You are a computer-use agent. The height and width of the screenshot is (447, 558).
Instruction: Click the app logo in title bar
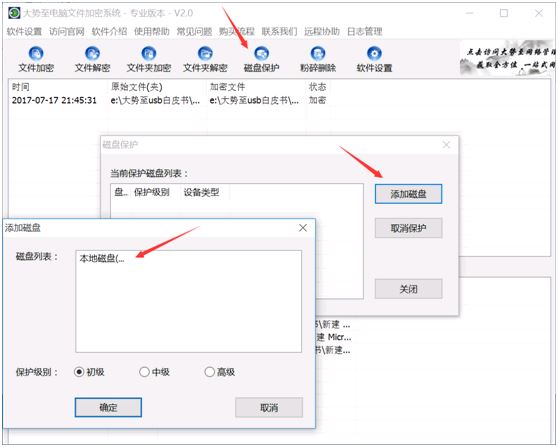(14, 13)
